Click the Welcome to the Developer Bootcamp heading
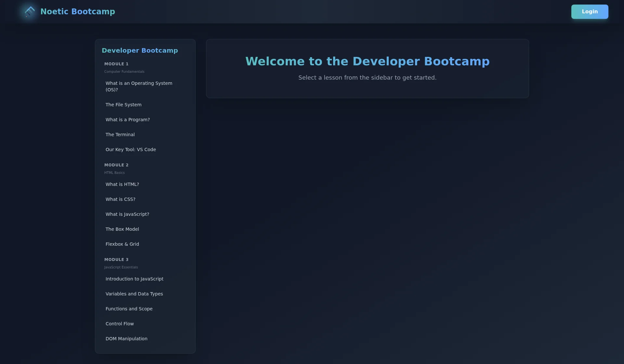Viewport: 624px width, 364px height. point(367,61)
